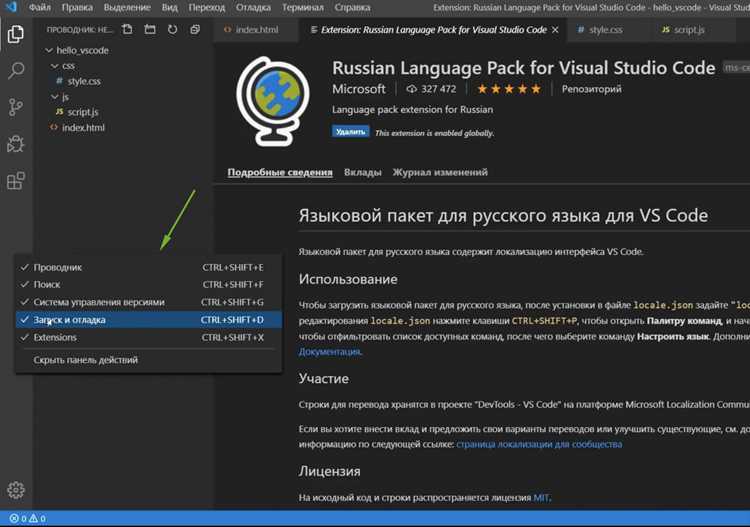Open the Переход menu
Viewport: 750px width, 527px height.
[207, 7]
